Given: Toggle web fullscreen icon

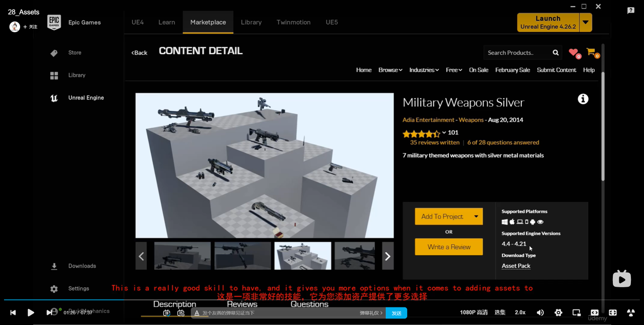Looking at the screenshot, I should pos(613,312).
